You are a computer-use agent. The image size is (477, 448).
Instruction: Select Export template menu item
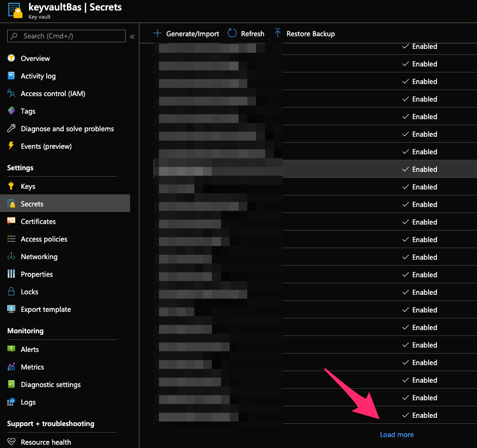click(46, 309)
